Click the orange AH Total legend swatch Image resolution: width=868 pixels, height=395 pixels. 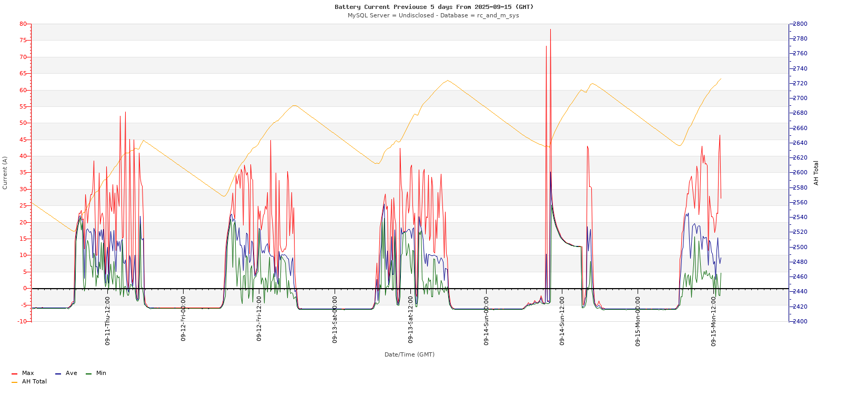coord(14,382)
